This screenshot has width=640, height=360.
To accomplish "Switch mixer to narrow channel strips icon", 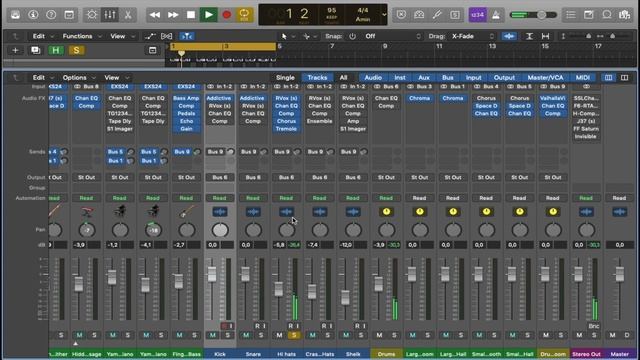I will [x=608, y=78].
